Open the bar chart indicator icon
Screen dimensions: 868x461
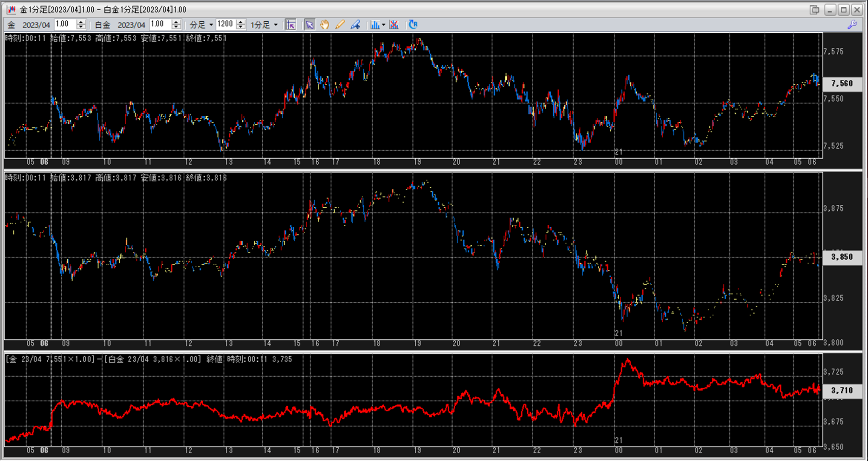(x=374, y=25)
